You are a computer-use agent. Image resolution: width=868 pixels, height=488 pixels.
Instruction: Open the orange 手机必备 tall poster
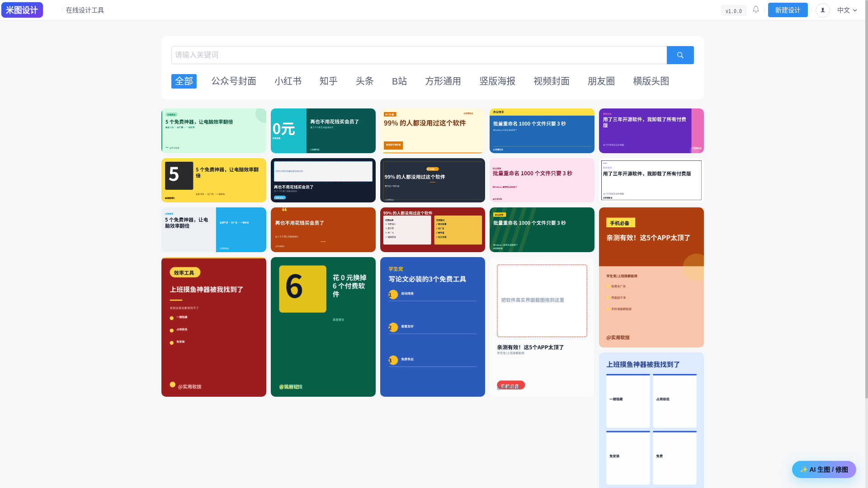[x=651, y=277]
